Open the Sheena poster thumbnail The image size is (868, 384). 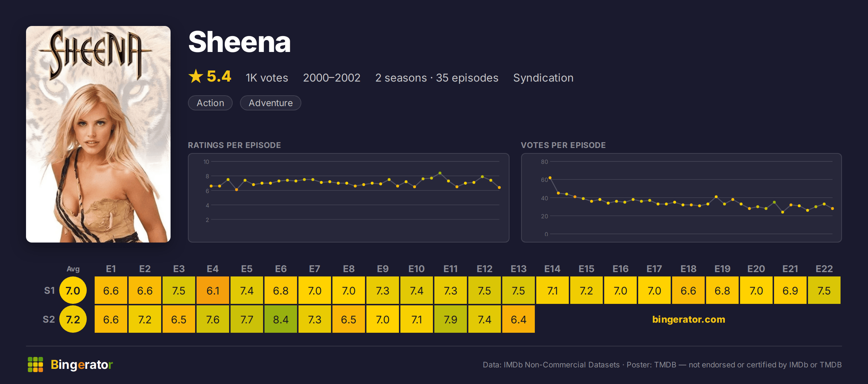coord(98,134)
